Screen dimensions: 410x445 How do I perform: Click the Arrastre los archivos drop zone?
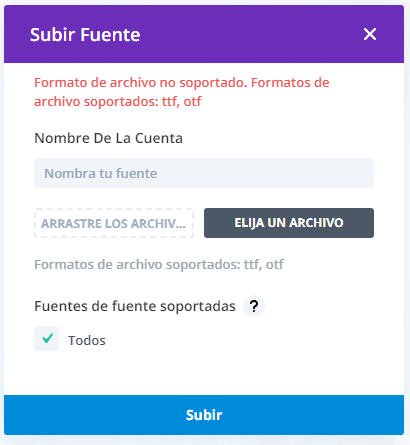114,223
